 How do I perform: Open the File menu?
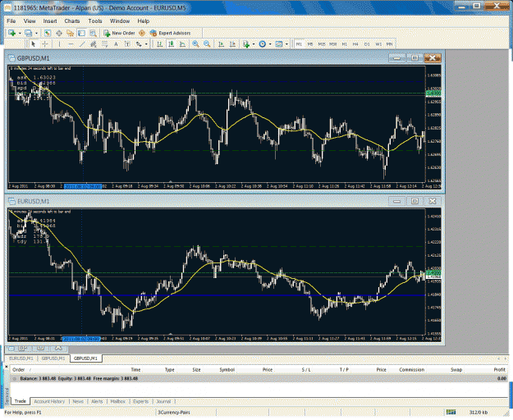pos(11,21)
